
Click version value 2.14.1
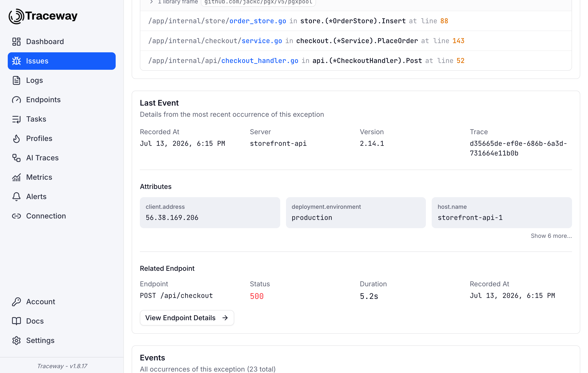[x=372, y=143]
